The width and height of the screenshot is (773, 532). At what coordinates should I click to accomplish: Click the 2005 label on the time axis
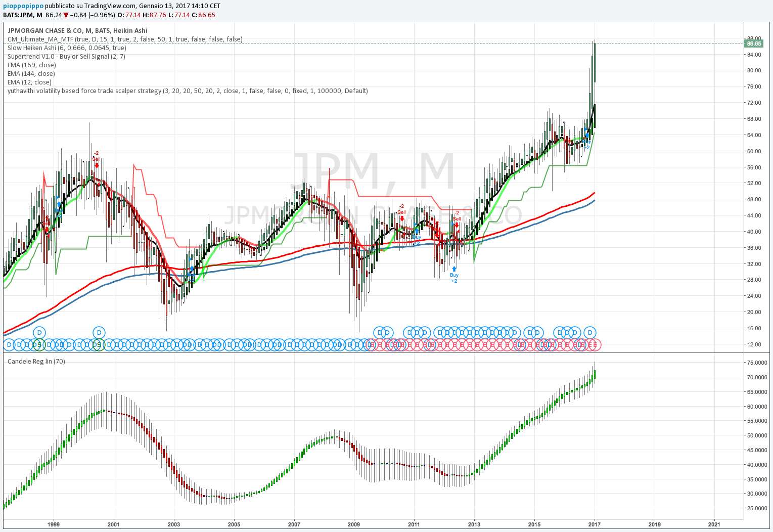(x=234, y=524)
